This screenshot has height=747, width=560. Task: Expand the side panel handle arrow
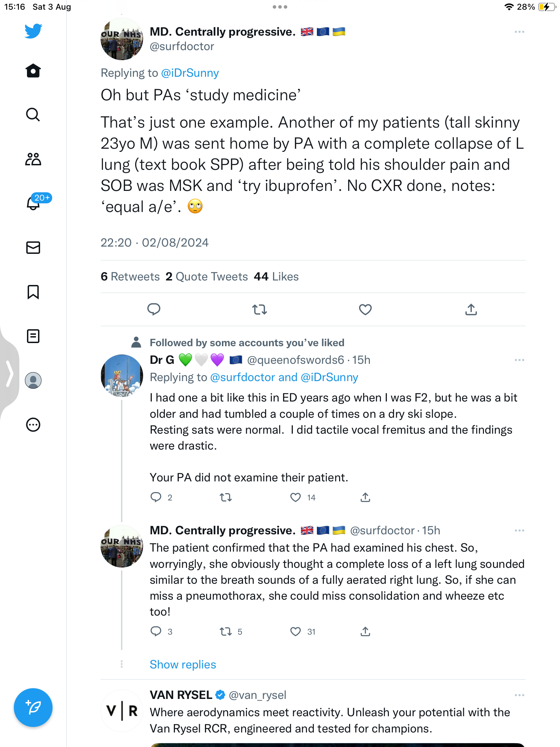pos(10,373)
